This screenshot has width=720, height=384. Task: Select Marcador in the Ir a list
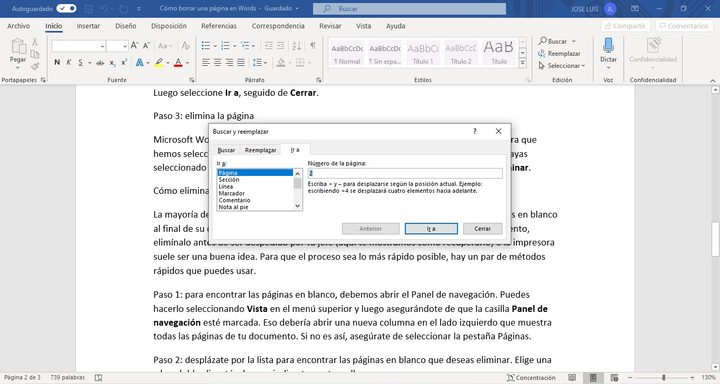click(x=231, y=193)
